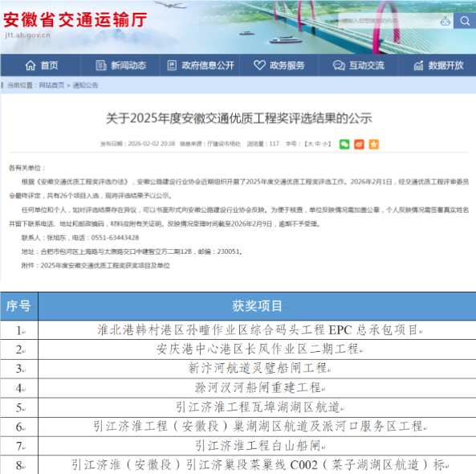Open the 新闻动态 menu item
The width and height of the screenshot is (476, 474).
pos(120,65)
